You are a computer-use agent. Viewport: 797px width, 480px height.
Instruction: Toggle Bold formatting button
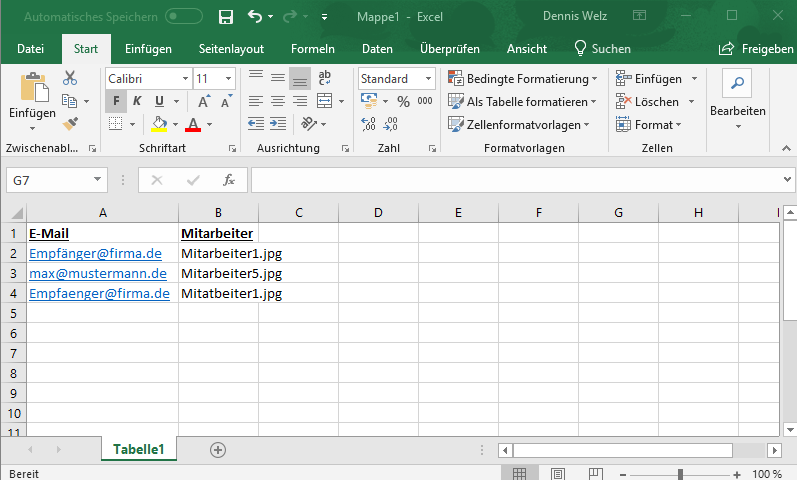117,101
